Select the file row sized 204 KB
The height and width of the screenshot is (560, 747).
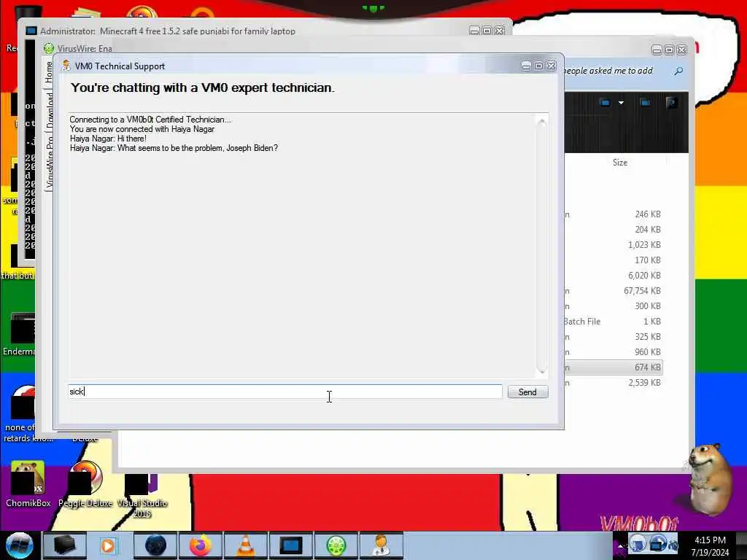coord(613,230)
